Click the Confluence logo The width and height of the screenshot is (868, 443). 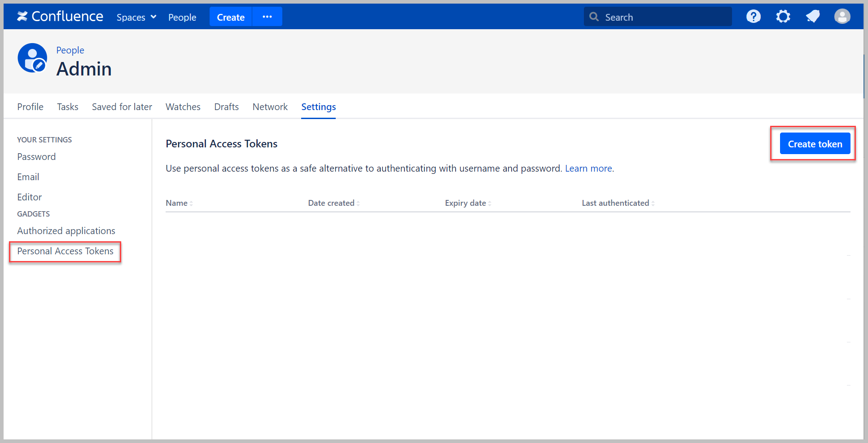pyautogui.click(x=60, y=16)
